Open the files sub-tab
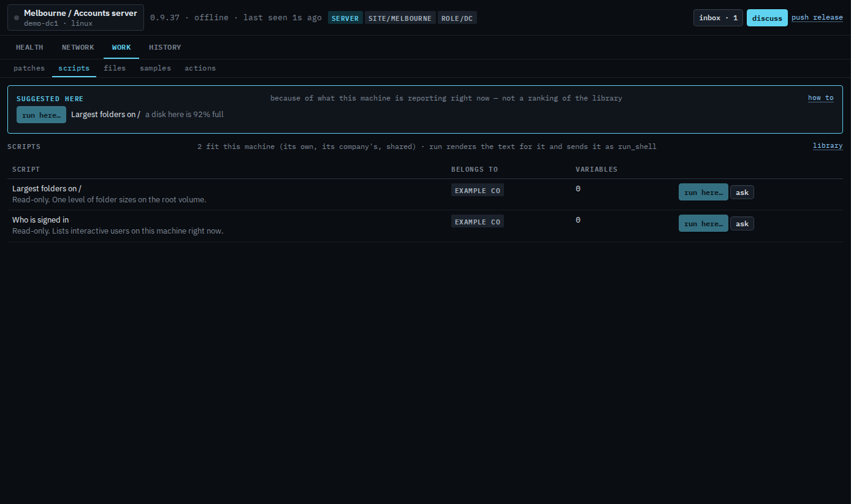Image resolution: width=851 pixels, height=504 pixels. tap(115, 68)
